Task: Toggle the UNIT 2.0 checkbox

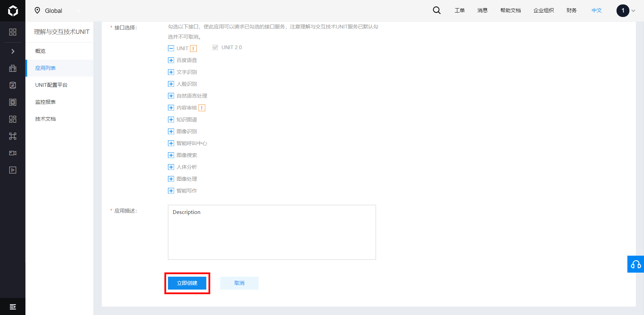Action: 215,47
